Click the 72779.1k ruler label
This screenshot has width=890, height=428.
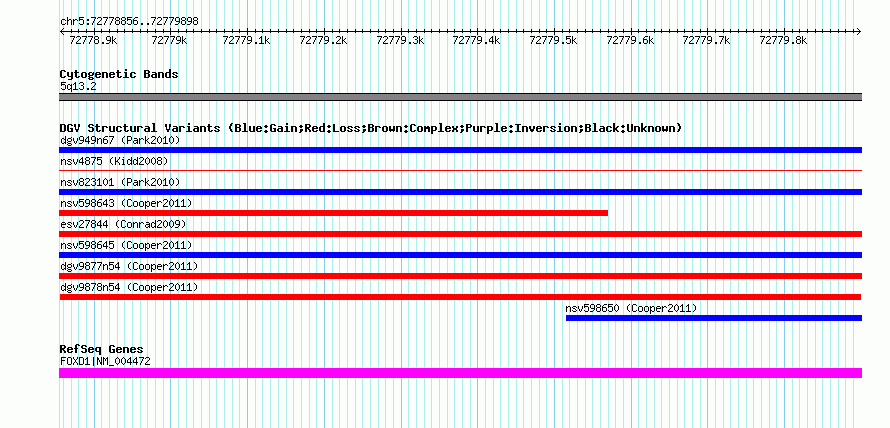[246, 41]
